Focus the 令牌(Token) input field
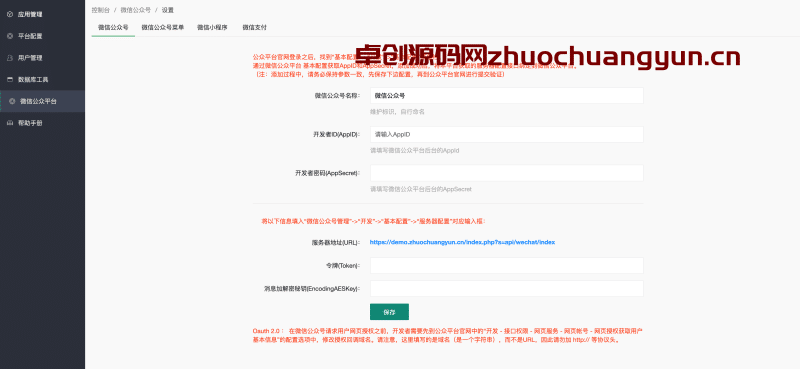Screen dimensions: 800x369 pyautogui.click(x=507, y=265)
